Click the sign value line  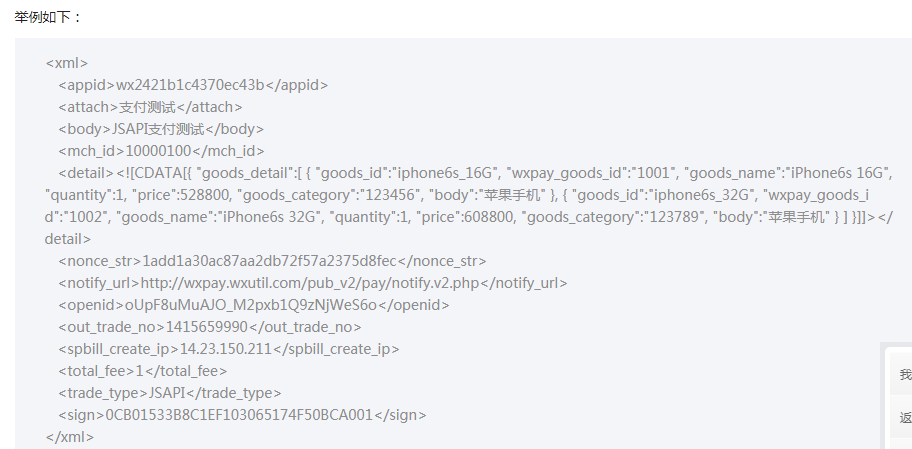(x=238, y=415)
